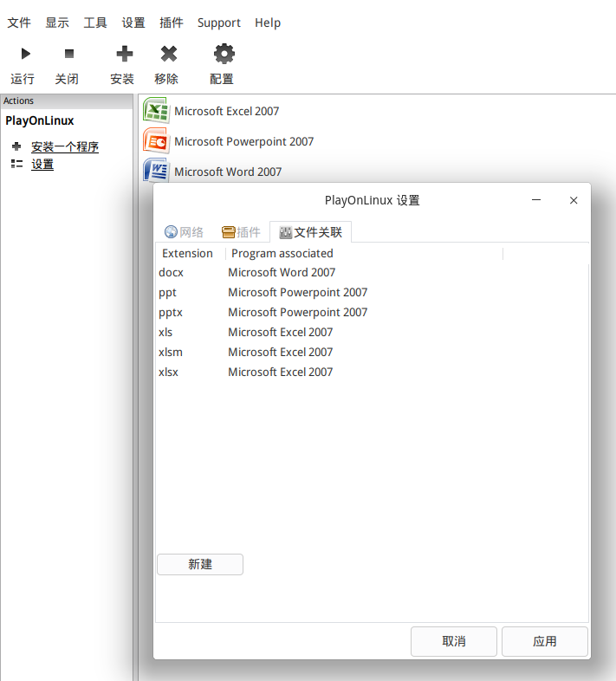The height and width of the screenshot is (681, 616).
Task: Click Microsoft Powerpoint 2007 in ppt row
Action: [297, 292]
